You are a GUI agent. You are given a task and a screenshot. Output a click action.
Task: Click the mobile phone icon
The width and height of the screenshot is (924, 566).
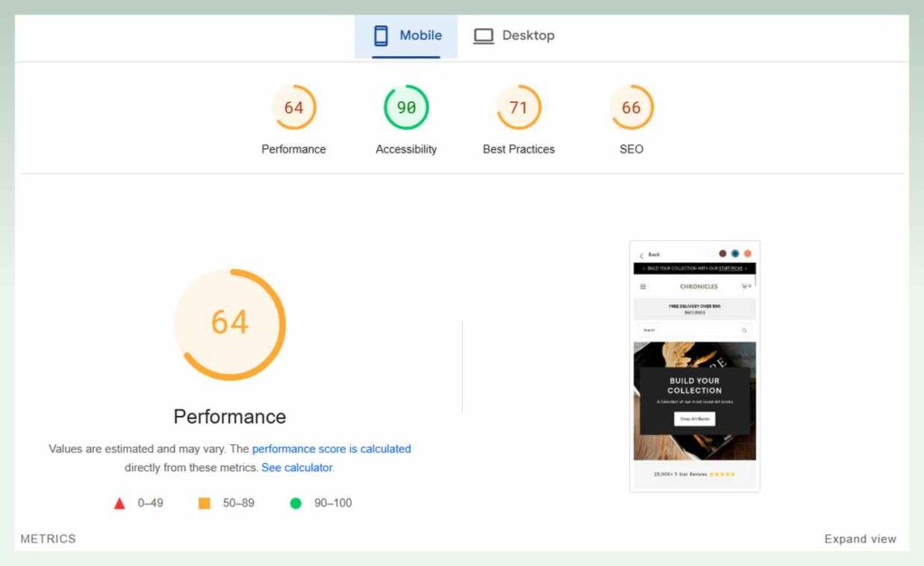click(381, 36)
